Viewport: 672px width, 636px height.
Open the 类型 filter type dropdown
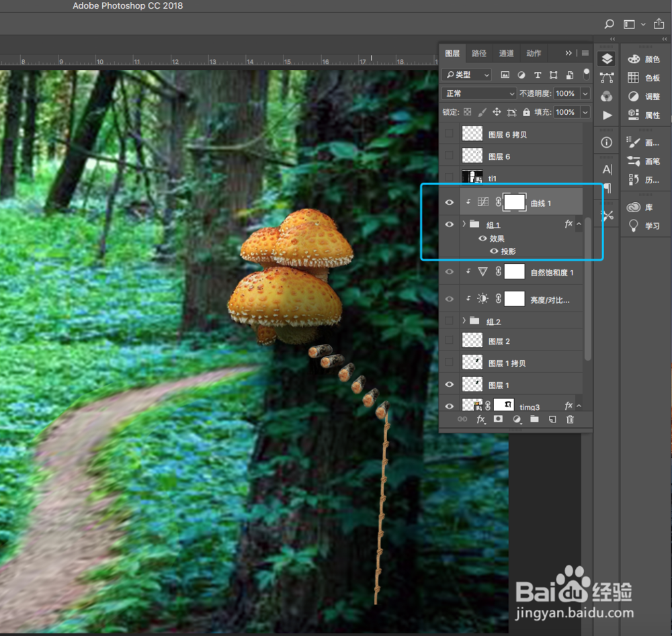tap(466, 75)
